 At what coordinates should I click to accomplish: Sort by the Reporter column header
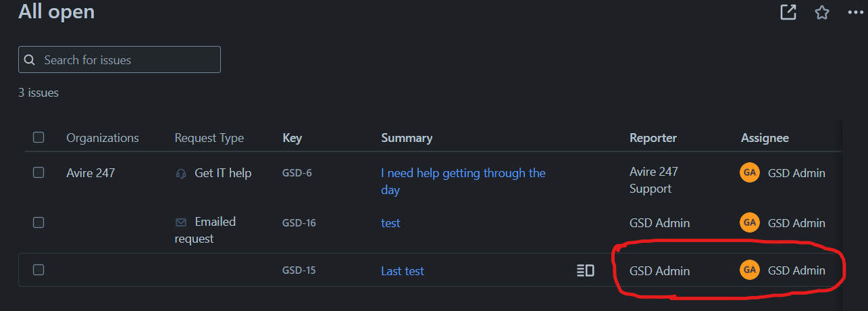click(653, 138)
